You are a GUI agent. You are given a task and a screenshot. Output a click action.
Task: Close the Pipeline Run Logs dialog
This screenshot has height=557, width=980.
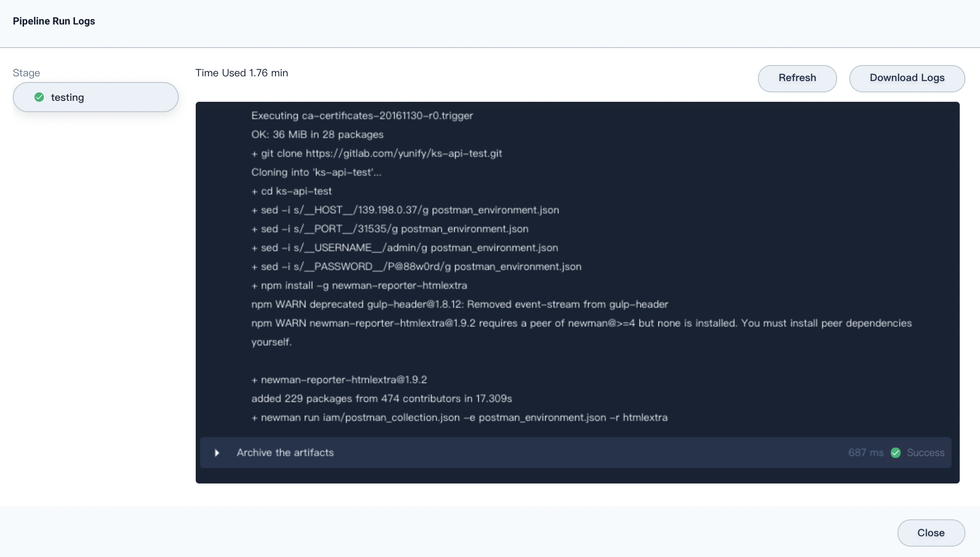pyautogui.click(x=930, y=532)
